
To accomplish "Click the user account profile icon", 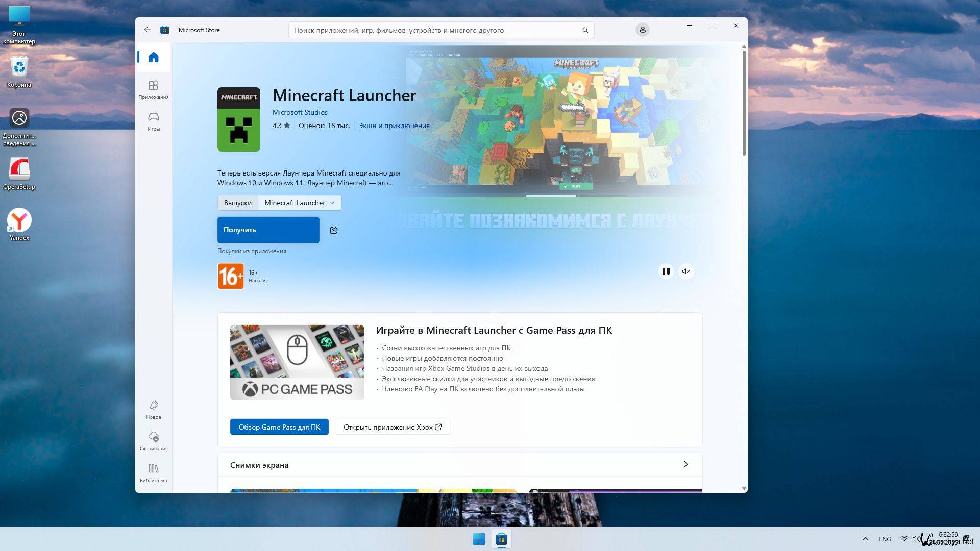I will click(642, 30).
